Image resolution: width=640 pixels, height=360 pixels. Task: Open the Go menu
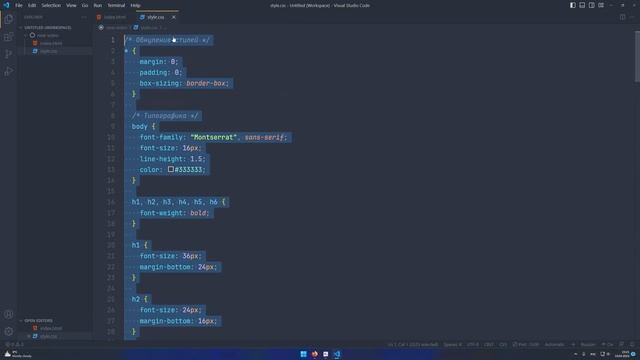85,5
